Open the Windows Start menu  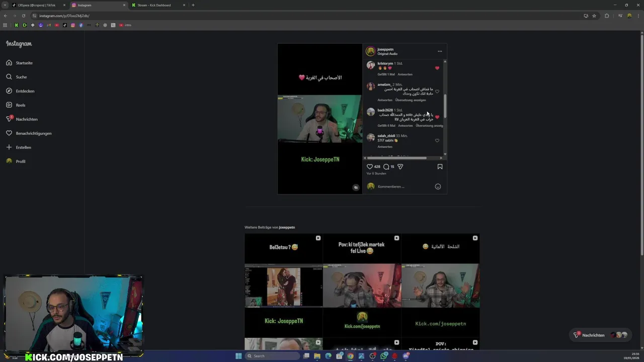pos(238,356)
